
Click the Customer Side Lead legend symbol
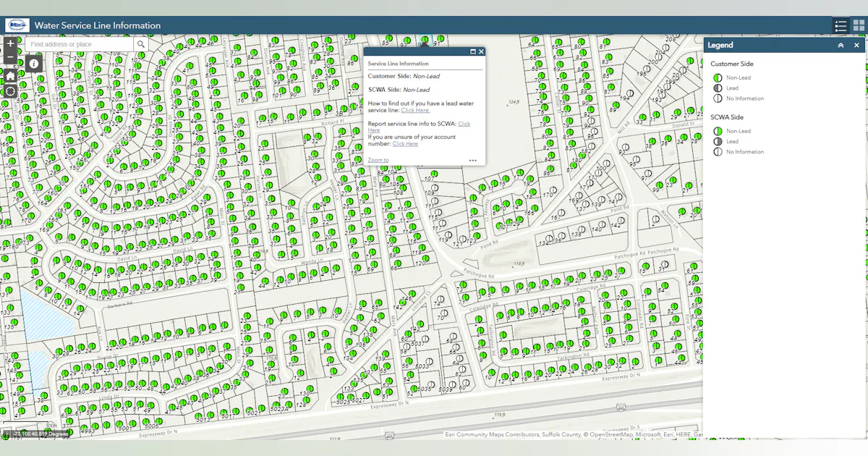tap(718, 88)
